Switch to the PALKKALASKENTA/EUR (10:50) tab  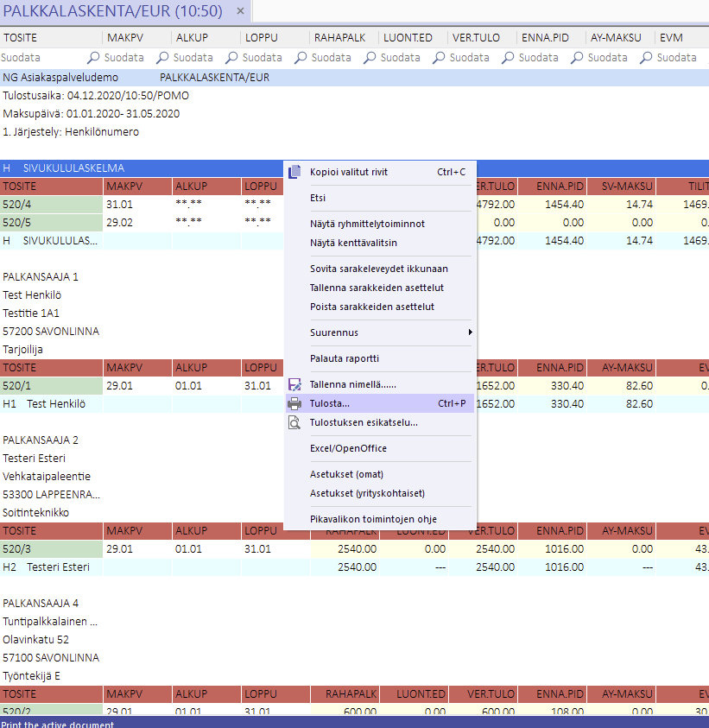(x=112, y=12)
